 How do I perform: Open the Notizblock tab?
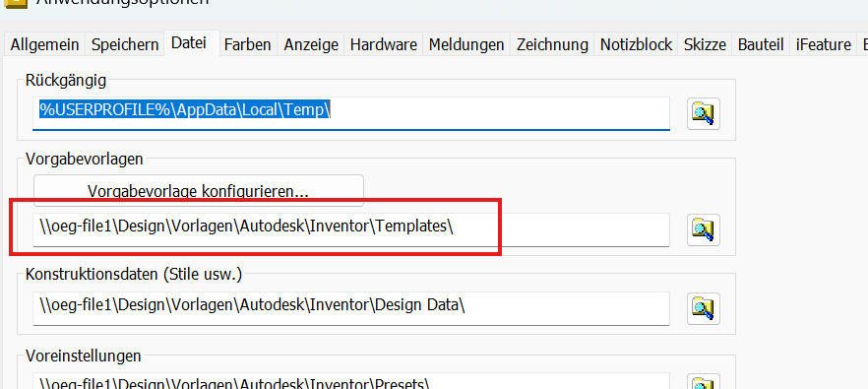point(636,44)
